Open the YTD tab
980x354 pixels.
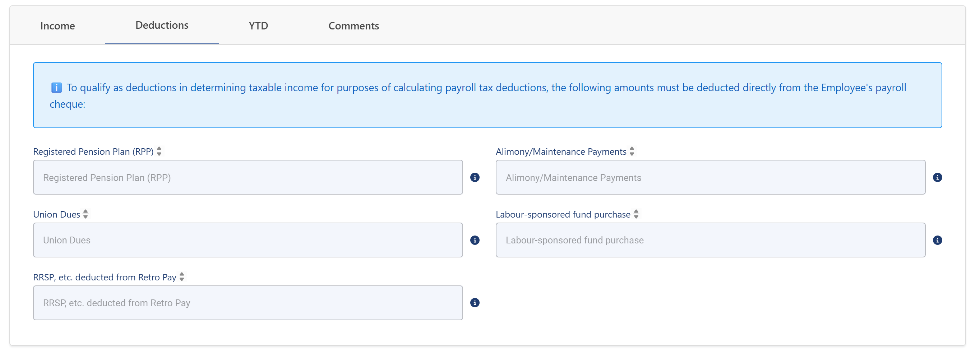pyautogui.click(x=258, y=26)
